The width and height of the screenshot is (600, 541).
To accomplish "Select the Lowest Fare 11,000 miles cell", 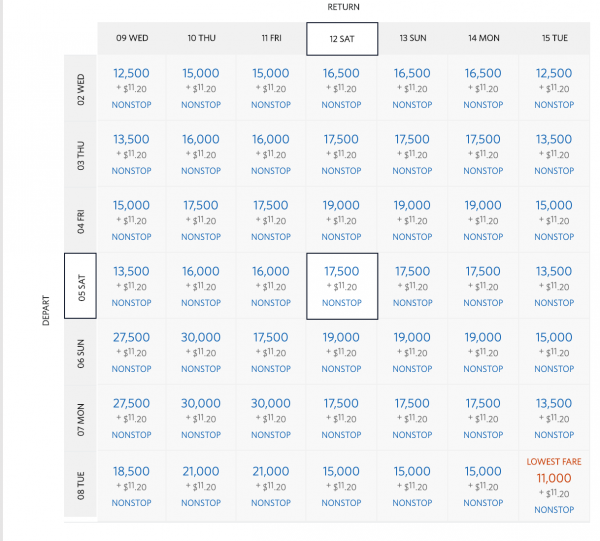I will point(554,479).
